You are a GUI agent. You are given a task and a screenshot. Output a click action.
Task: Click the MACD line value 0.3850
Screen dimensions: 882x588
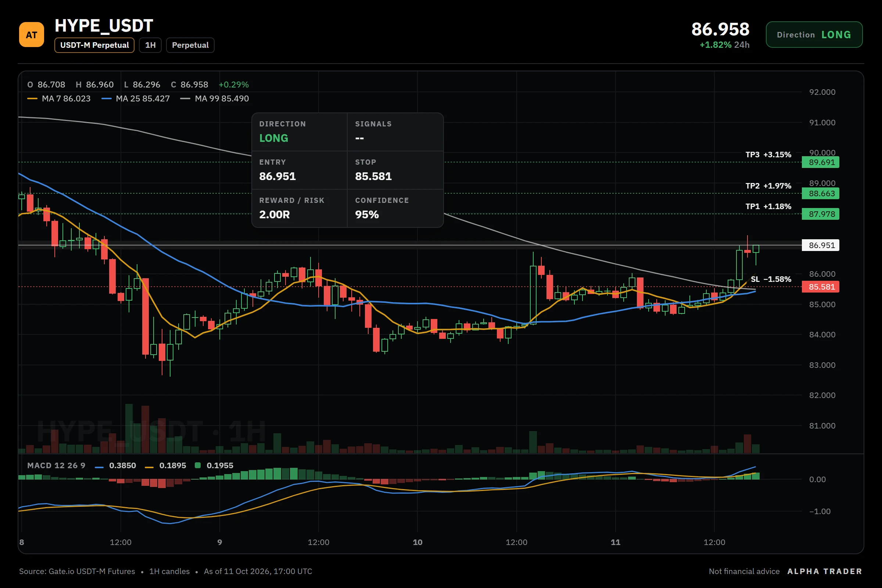[x=122, y=465]
